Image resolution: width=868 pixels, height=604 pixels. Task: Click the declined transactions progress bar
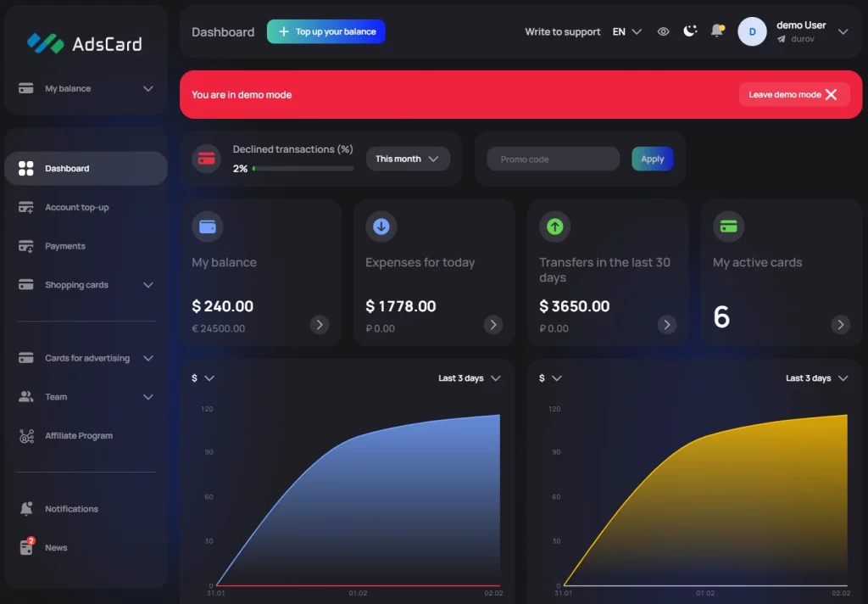(x=303, y=169)
